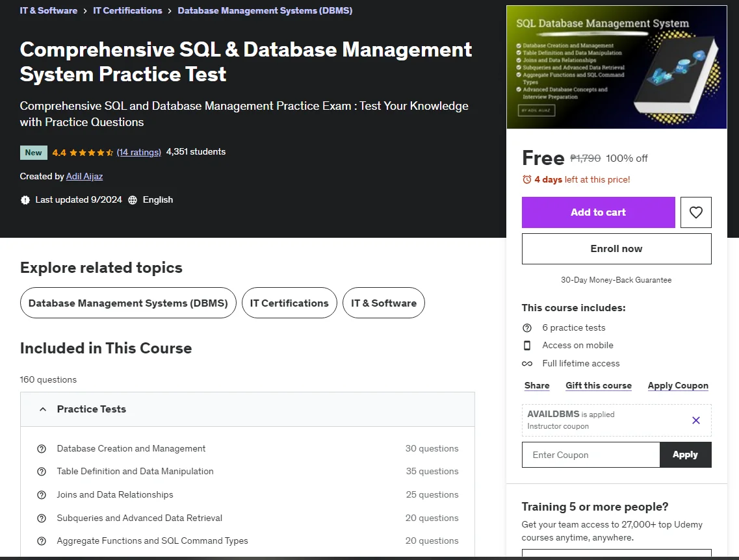Click the course title heading
The height and width of the screenshot is (560, 739).
[x=246, y=62]
